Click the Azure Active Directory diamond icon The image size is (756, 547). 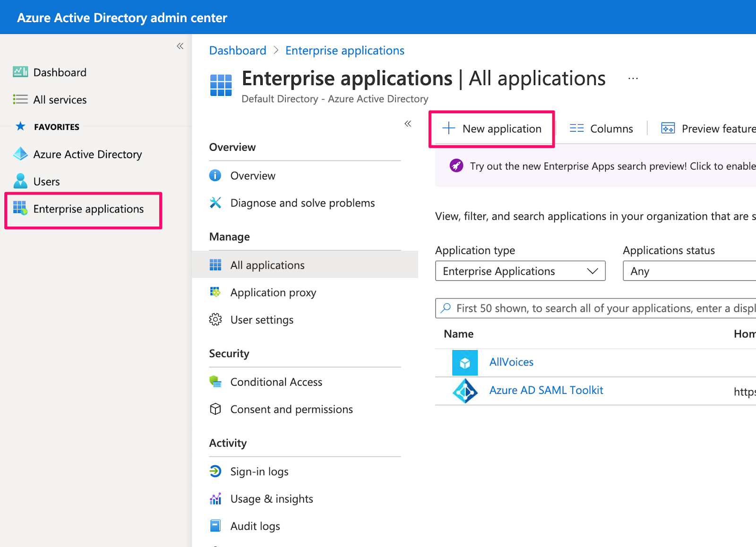(x=20, y=154)
